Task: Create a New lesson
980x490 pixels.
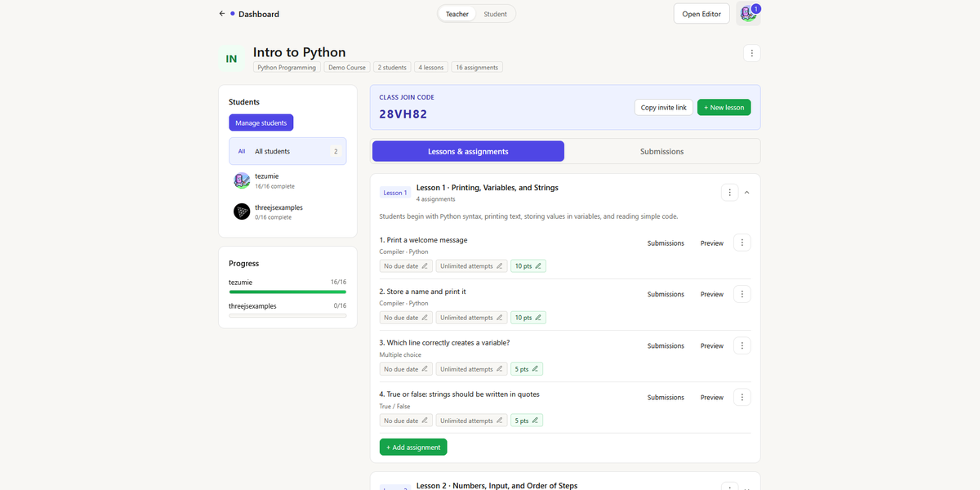Action: point(724,107)
